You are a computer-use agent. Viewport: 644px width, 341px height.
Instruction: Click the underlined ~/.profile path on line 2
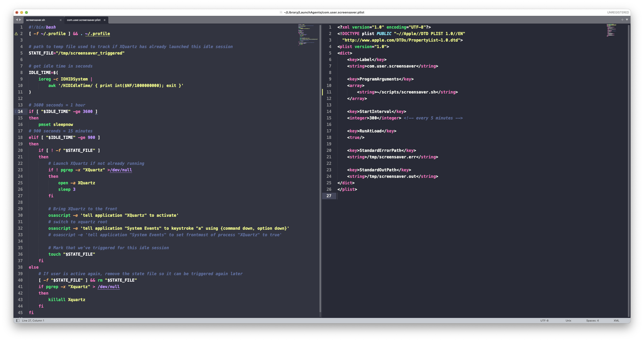click(98, 34)
